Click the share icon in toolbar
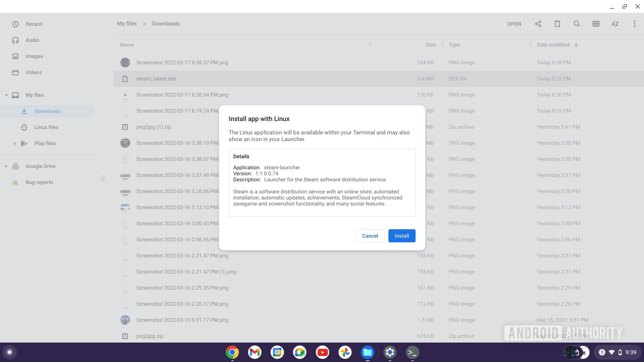This screenshot has width=644, height=362. point(538,24)
